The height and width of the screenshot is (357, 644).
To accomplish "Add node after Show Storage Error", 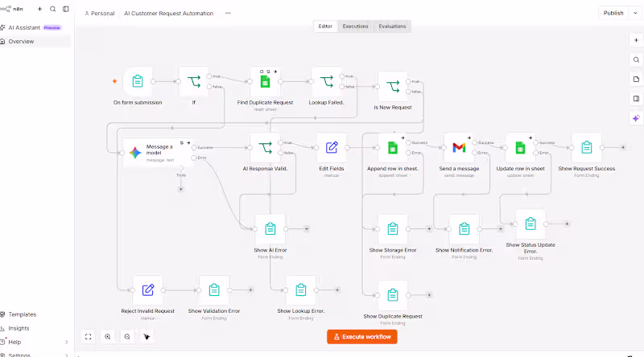I will tap(429, 228).
